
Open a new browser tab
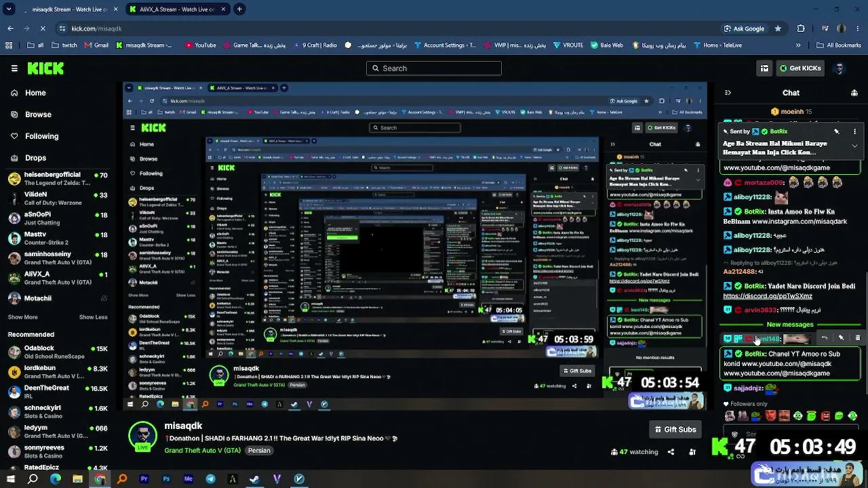[239, 9]
